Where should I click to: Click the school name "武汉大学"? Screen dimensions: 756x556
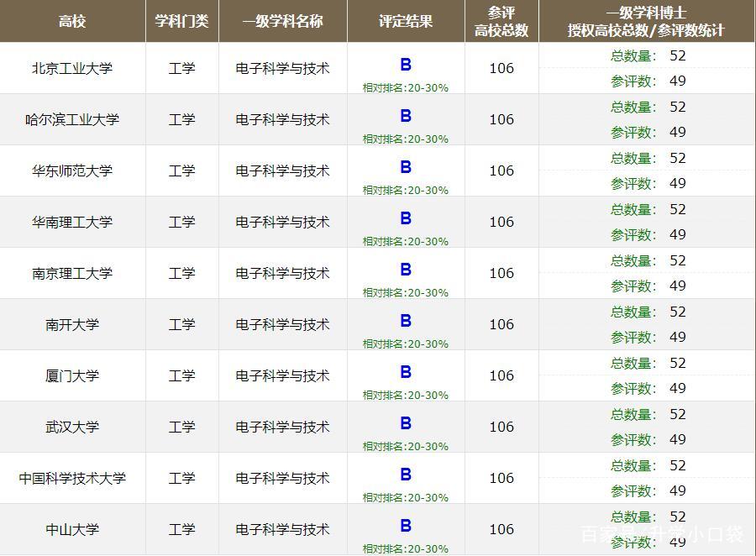pos(72,427)
